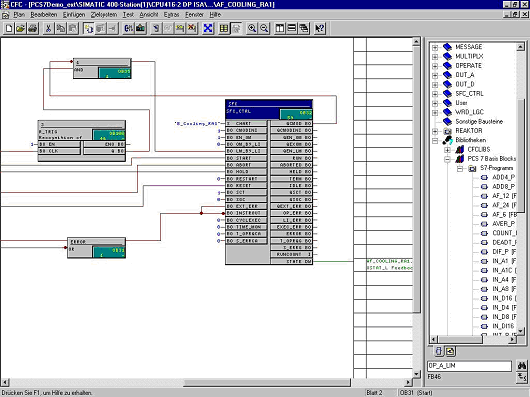Screen dimensions: 530x397
Task: Toggle the pressed sheet view toolbar button
Action: pyautogui.click(x=236, y=28)
